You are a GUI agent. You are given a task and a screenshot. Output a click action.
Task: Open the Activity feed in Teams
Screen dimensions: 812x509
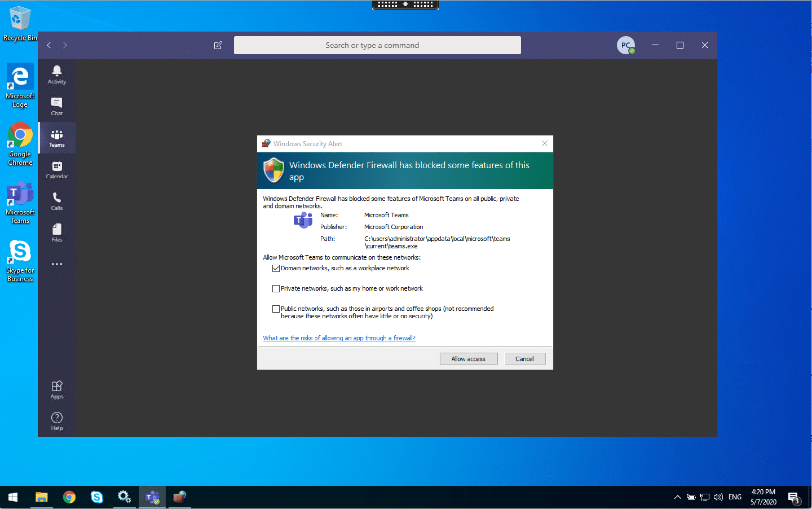(x=56, y=75)
